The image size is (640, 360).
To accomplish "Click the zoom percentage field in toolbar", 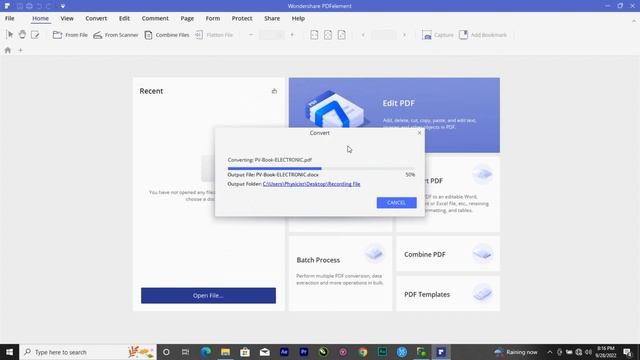I will click(x=271, y=35).
